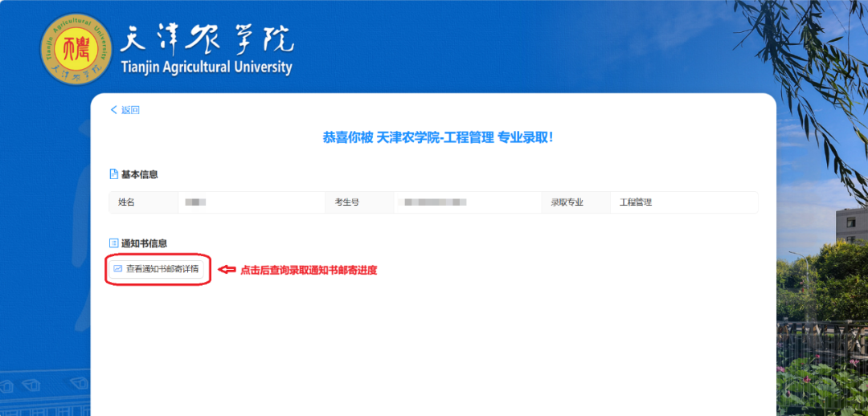Click the back chevron arrow icon

coord(113,110)
